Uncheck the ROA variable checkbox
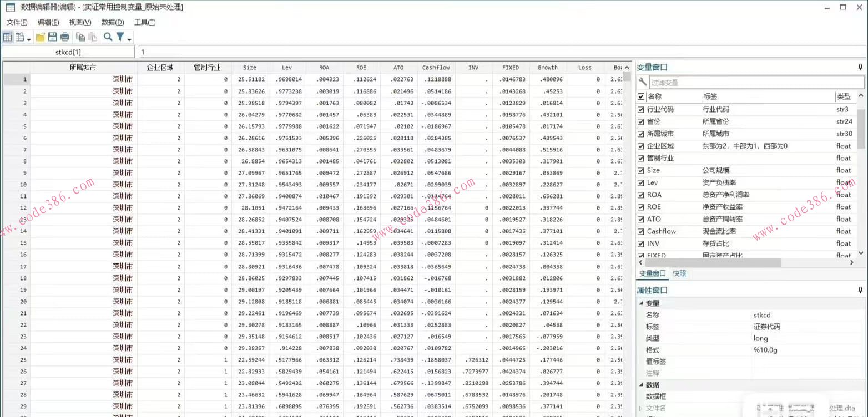Viewport: 868px width, 417px height. [x=641, y=195]
